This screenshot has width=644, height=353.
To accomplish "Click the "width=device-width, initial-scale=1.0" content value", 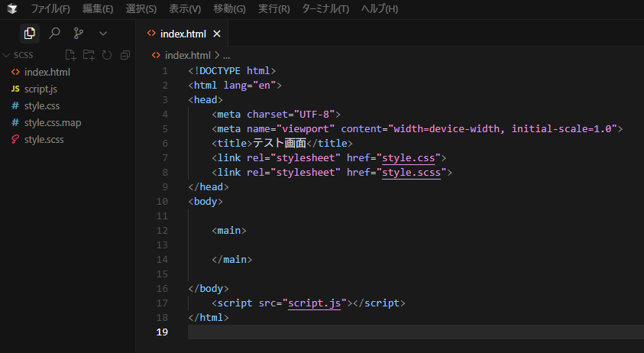I will tap(503, 128).
